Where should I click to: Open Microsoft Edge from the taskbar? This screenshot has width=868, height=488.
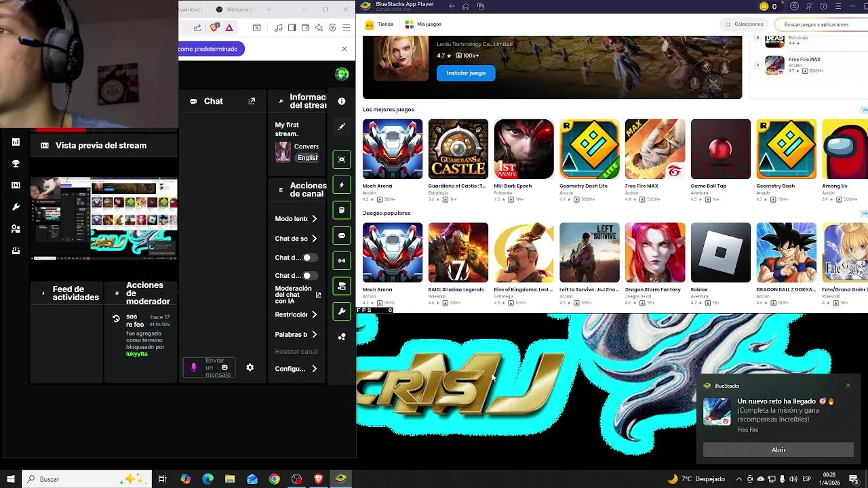point(208,479)
